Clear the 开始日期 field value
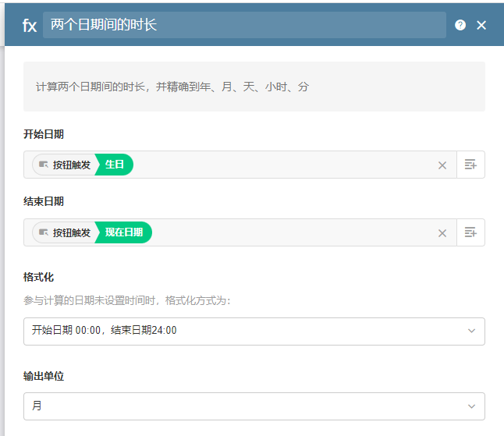 442,165
